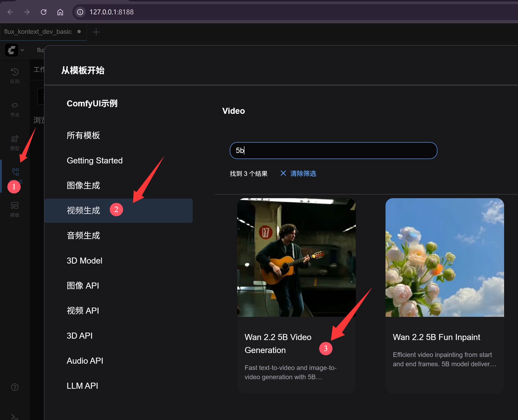Select 图像生成 template category
The width and height of the screenshot is (518, 420).
[83, 186]
